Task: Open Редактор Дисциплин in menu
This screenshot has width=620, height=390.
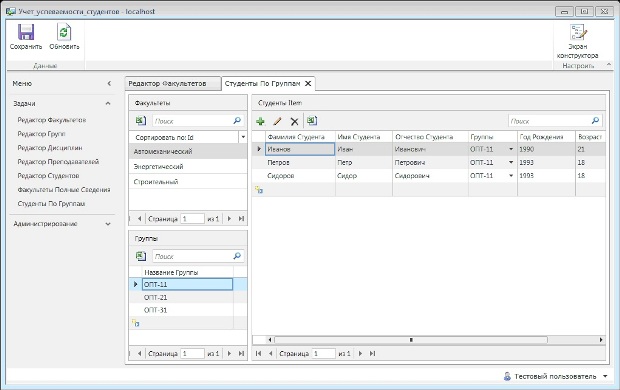Action: [50, 148]
